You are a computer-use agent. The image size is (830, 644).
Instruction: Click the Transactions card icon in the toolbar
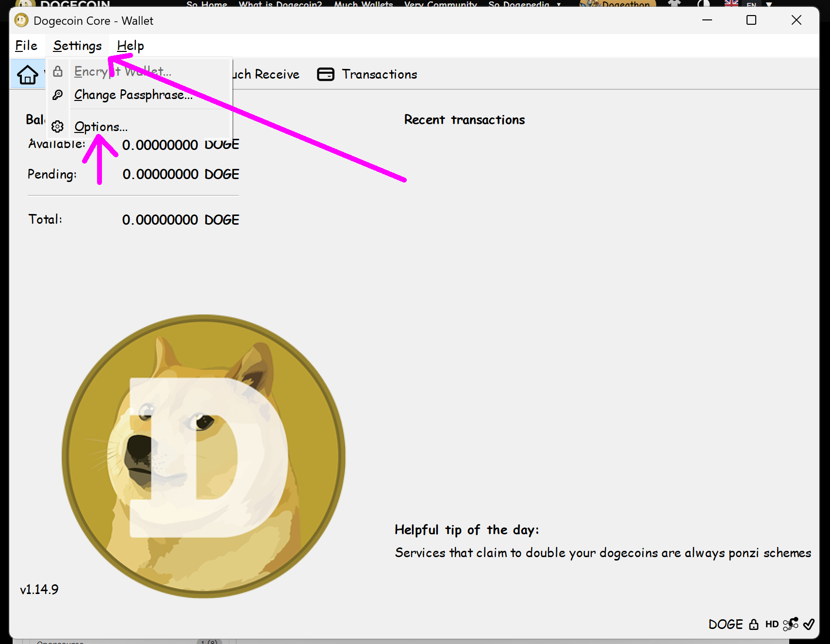326,74
